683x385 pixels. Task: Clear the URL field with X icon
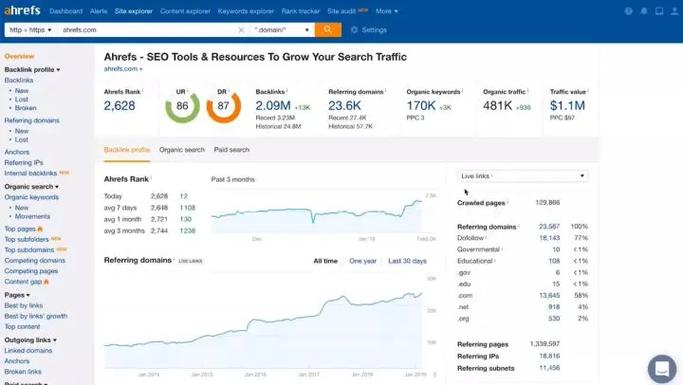(241, 30)
